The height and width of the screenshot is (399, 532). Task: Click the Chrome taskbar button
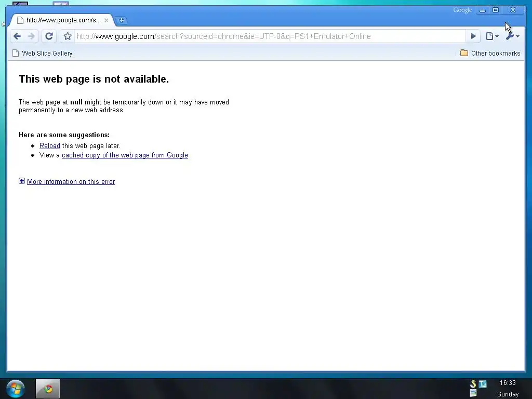click(48, 389)
